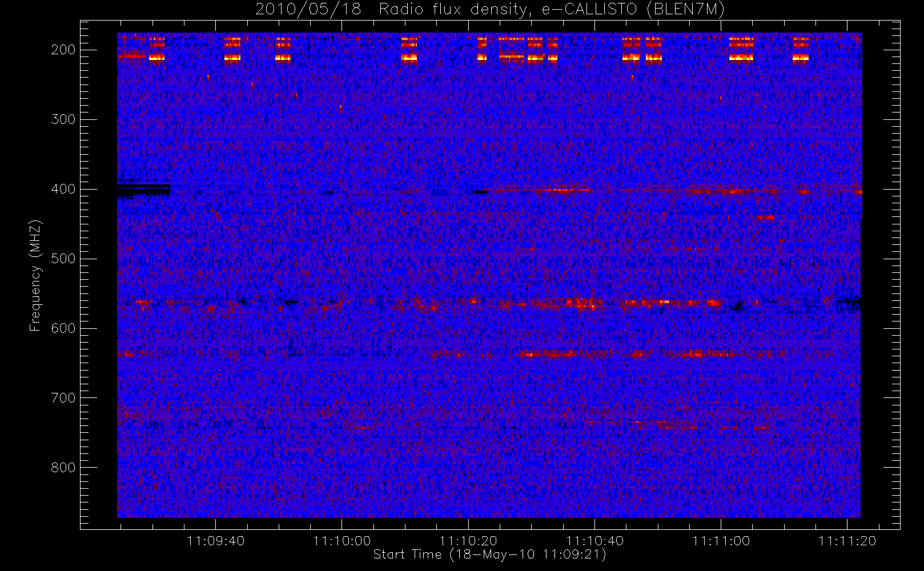Viewport: 924px width, 571px height.
Task: Click the 200 frequency tick label
Action: (63, 50)
